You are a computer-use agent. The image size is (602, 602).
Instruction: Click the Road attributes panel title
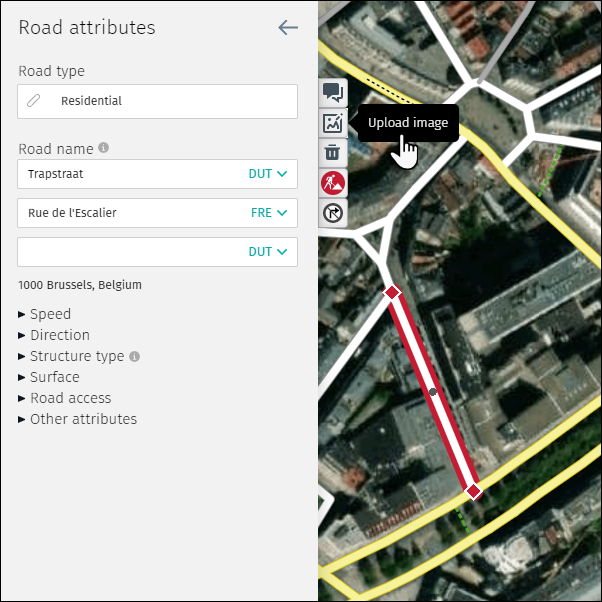87,28
